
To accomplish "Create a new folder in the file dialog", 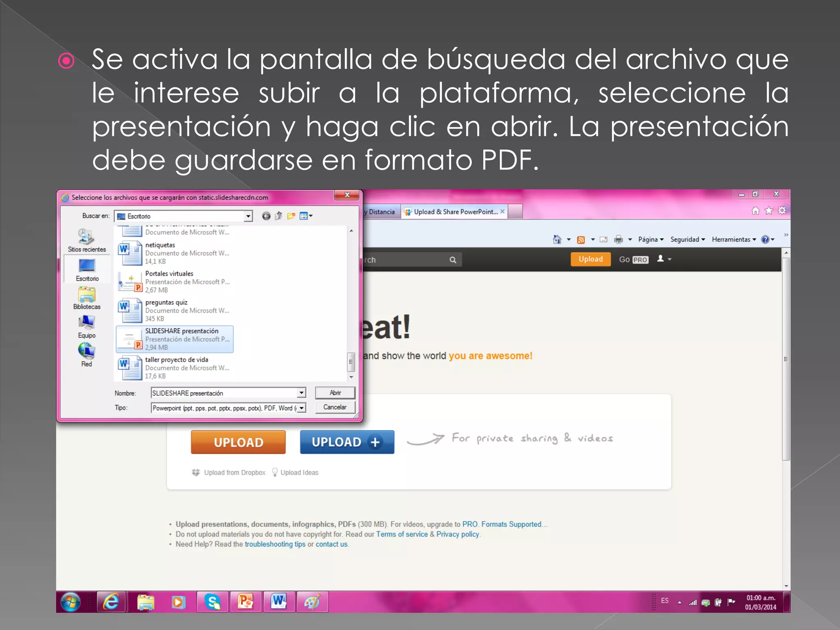I will pyautogui.click(x=291, y=216).
